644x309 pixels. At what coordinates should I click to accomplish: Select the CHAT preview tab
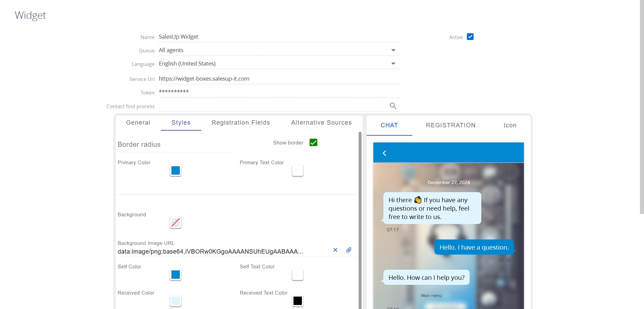[x=389, y=125]
